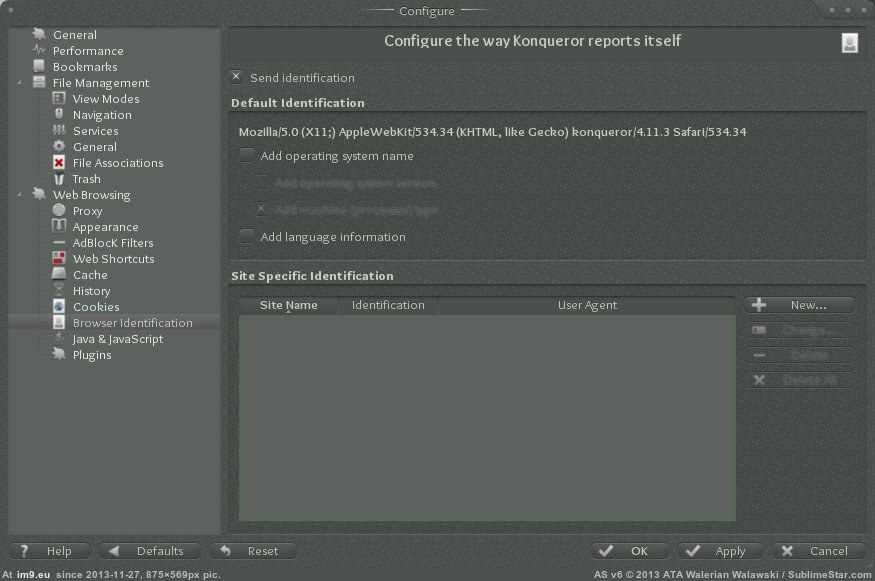Click the User Agent column header
This screenshot has height=581, width=875.
[x=587, y=305]
